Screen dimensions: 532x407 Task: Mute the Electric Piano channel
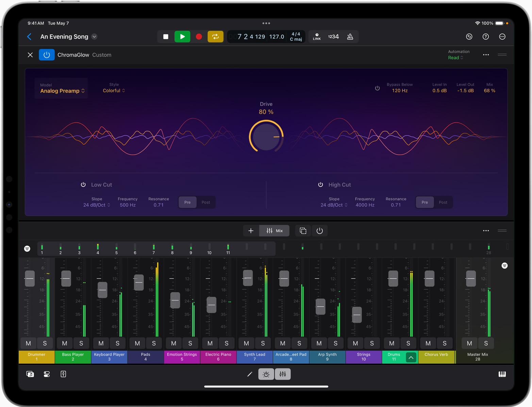[x=210, y=343]
